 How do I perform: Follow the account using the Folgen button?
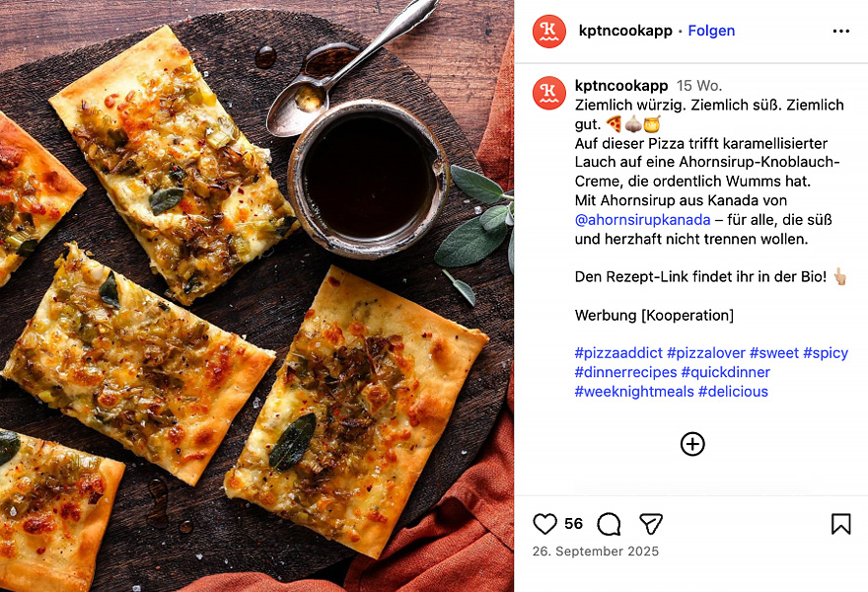[x=711, y=31]
